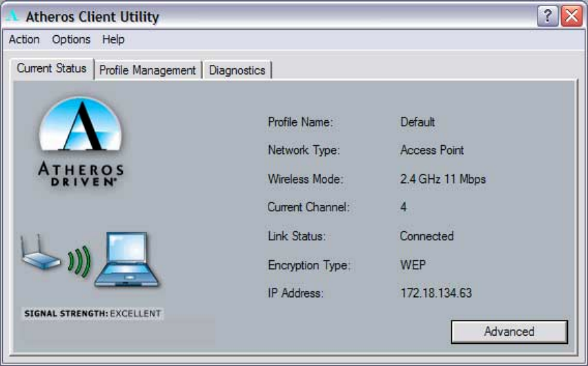Viewport: 588px width, 366px height.
Task: Click the Atheros Driven logo image
Action: tap(81, 142)
